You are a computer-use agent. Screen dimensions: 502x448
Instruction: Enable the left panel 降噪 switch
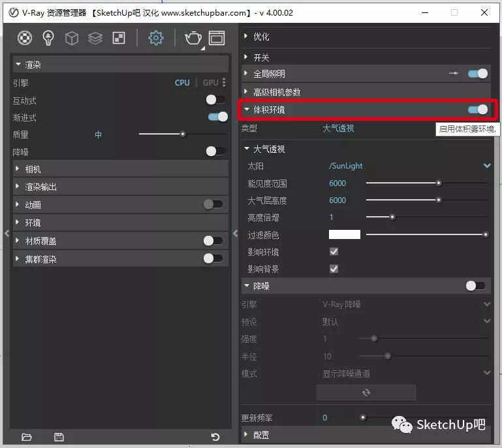pos(216,151)
